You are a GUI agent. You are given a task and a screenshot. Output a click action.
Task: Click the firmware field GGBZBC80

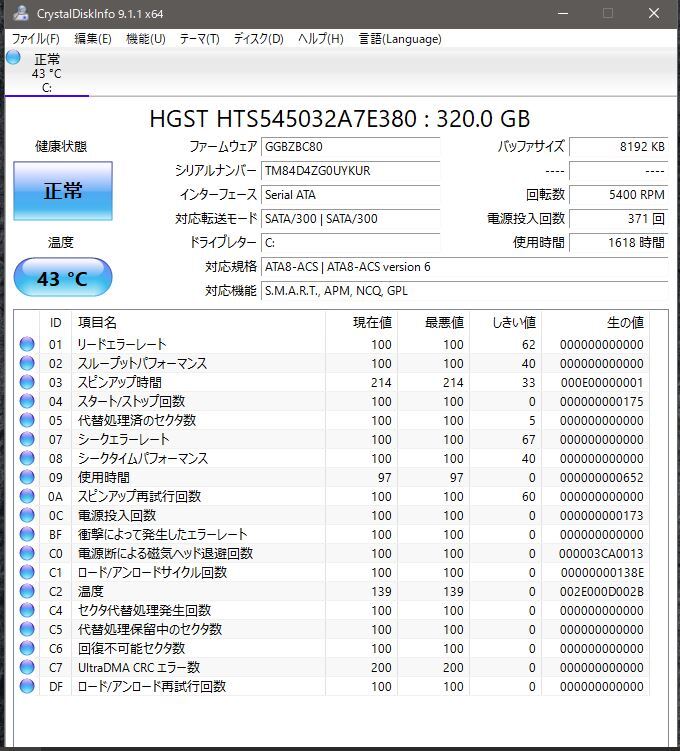tap(351, 147)
